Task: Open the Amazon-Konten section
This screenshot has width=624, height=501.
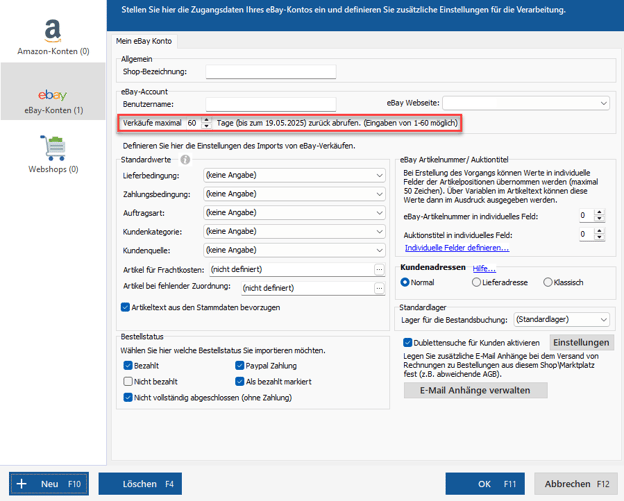Action: coord(52,33)
